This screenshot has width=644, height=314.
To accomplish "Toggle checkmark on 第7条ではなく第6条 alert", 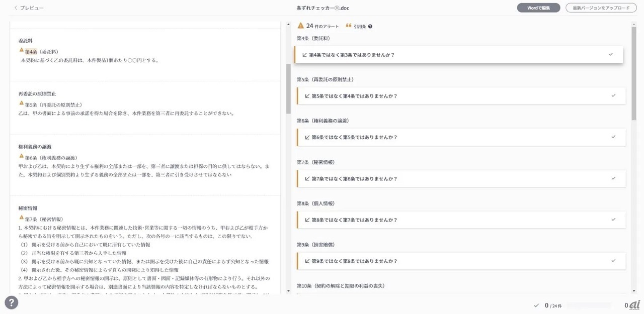I will pos(613,178).
